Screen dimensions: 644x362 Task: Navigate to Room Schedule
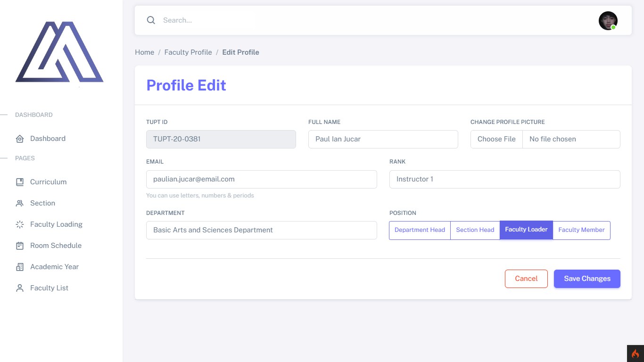[56, 246]
